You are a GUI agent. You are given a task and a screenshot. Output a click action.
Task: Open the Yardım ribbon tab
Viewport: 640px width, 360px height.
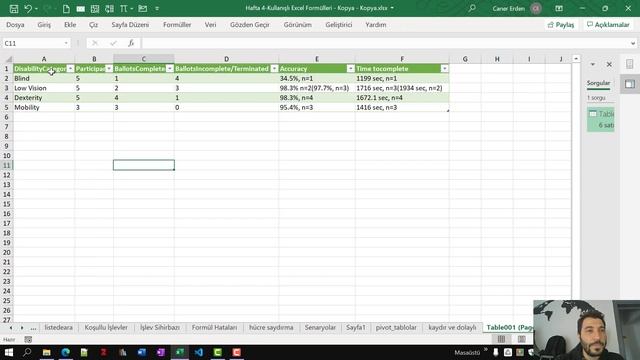[x=376, y=25]
